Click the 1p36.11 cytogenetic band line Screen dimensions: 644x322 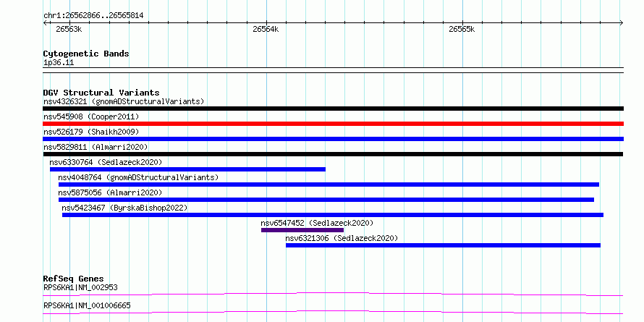pyautogui.click(x=333, y=70)
